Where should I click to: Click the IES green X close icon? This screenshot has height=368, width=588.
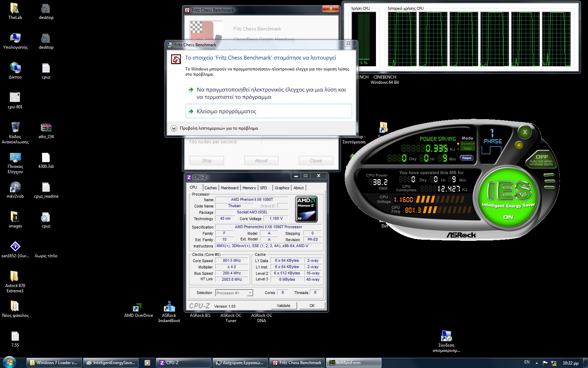[x=525, y=132]
